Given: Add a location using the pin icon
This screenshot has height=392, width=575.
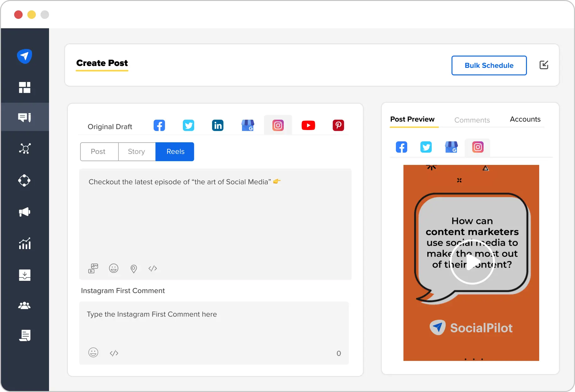Looking at the screenshot, I should 134,269.
